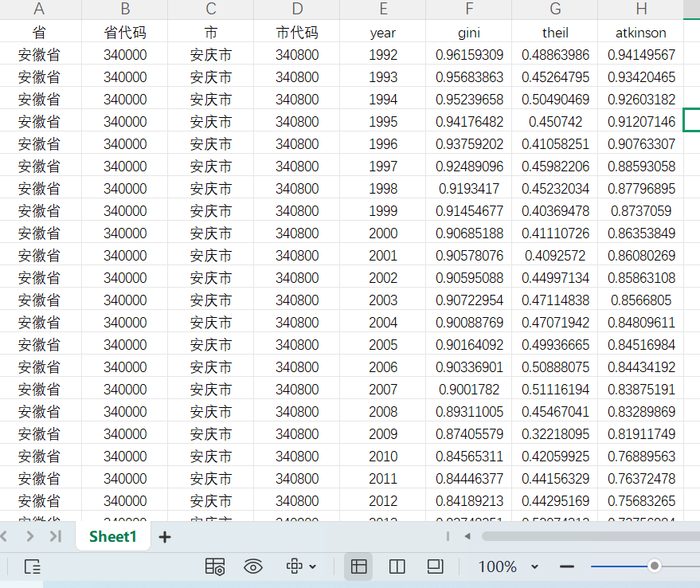Select the 'gini' header cell
Viewport: 700px width, 588px height.
pyautogui.click(x=469, y=33)
